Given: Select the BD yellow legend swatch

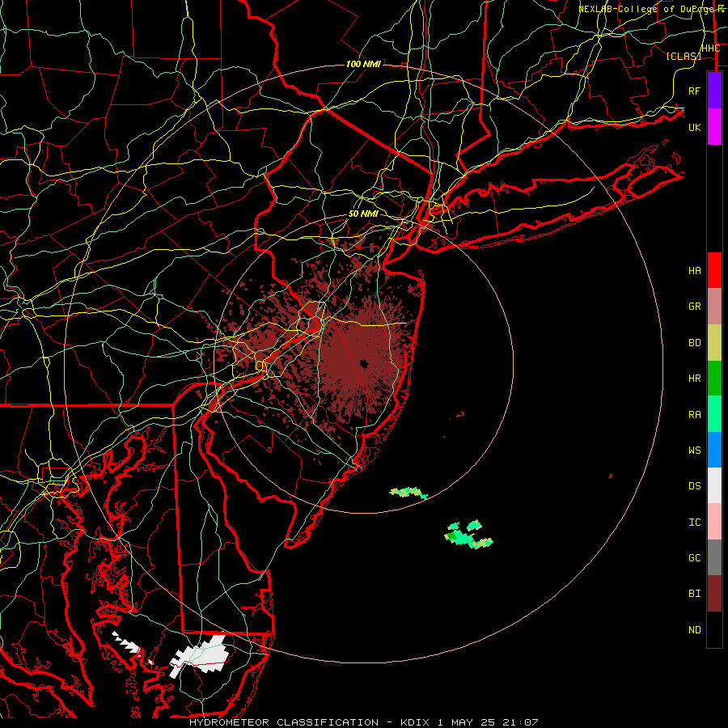Looking at the screenshot, I should [714, 342].
